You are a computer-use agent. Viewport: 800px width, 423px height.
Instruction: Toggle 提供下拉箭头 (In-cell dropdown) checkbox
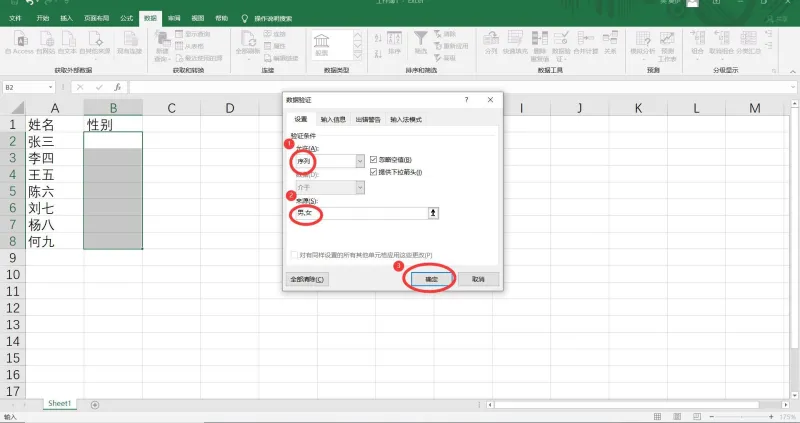pos(373,172)
